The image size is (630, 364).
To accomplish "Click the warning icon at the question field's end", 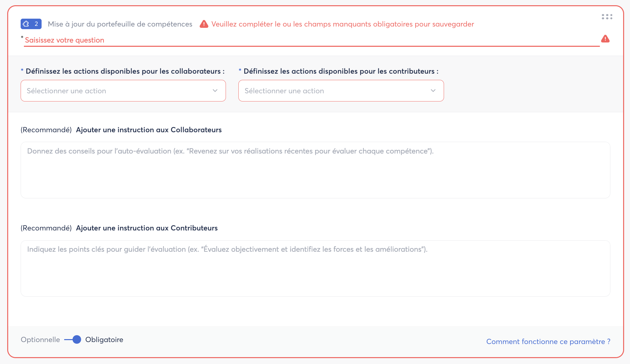I will [605, 39].
